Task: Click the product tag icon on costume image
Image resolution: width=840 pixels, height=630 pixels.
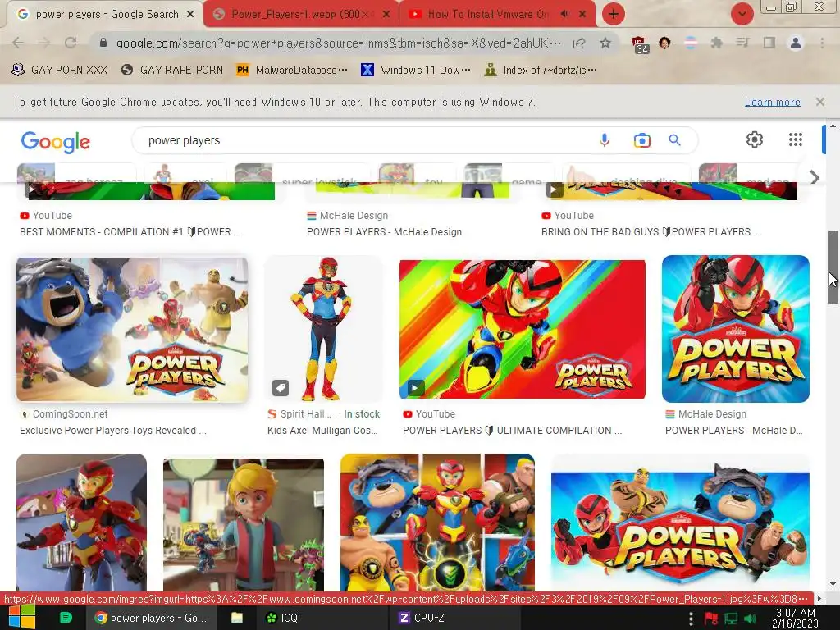Action: pos(281,387)
